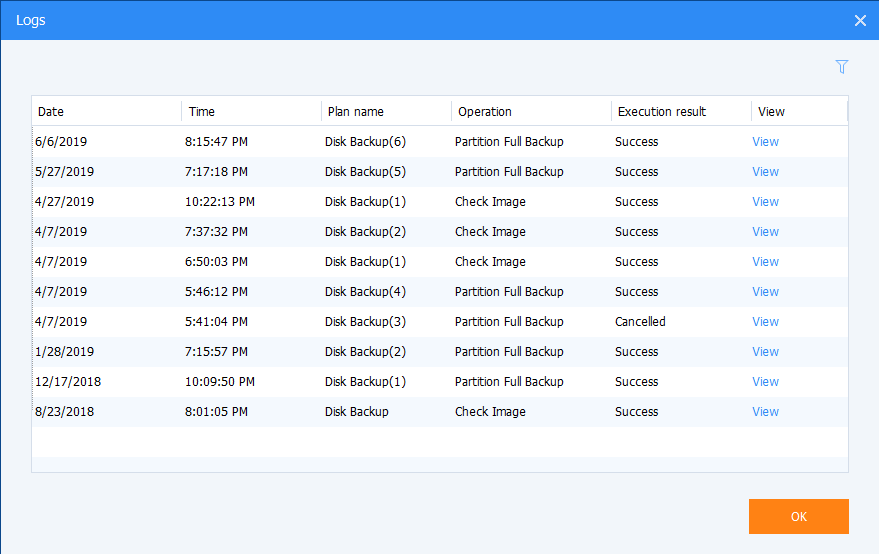Open the log filter funnel icon
This screenshot has height=554, width=879.
pyautogui.click(x=841, y=67)
